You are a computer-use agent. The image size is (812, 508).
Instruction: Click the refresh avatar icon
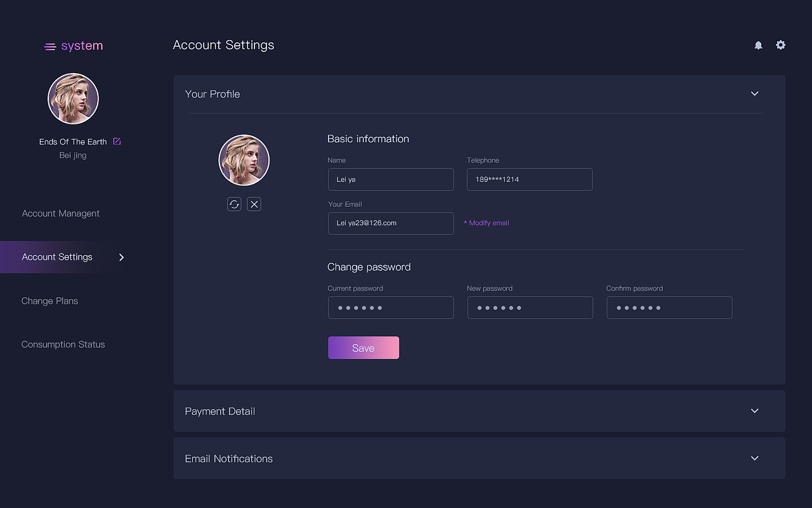[x=234, y=204]
